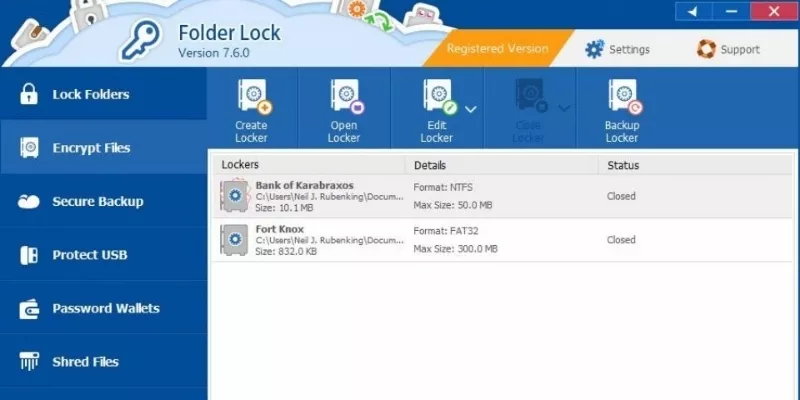Click the greyed-out Close Locker icon

point(532,96)
